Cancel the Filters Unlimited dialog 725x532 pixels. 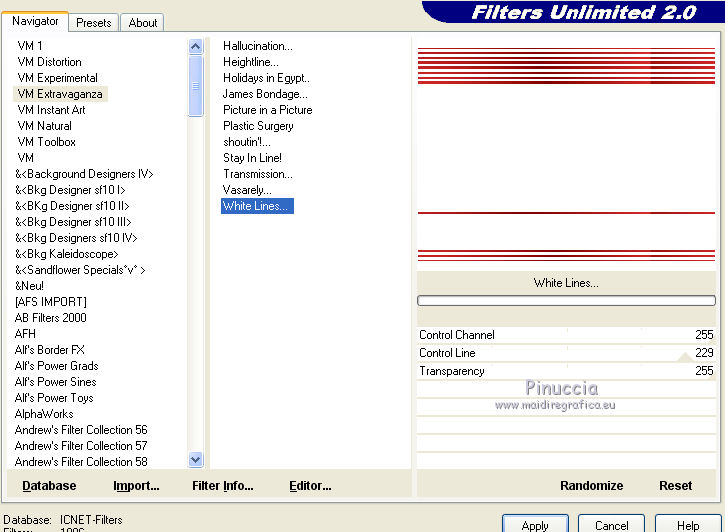pyautogui.click(x=611, y=524)
